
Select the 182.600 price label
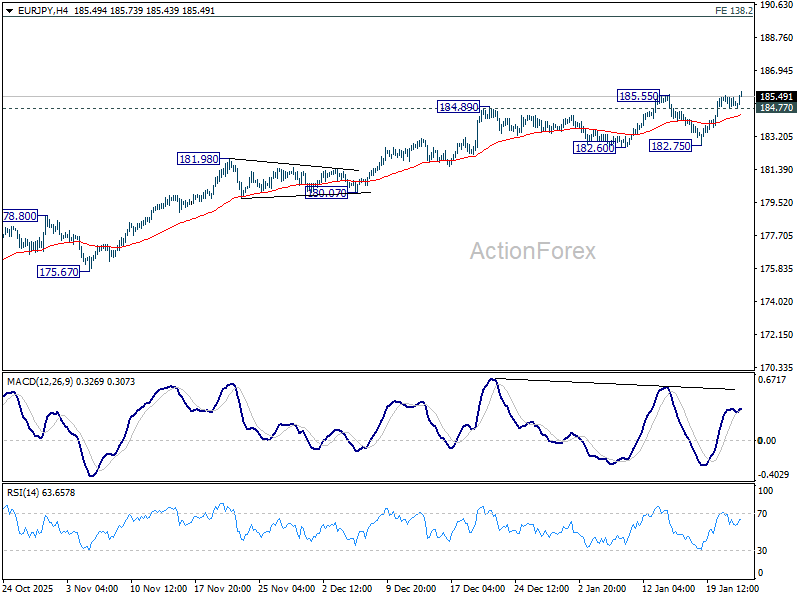coord(594,148)
